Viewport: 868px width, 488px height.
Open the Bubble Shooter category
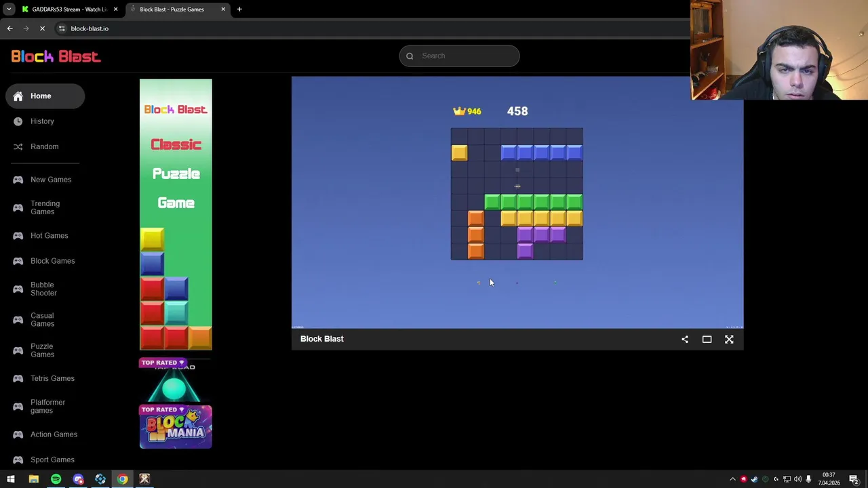tap(43, 289)
